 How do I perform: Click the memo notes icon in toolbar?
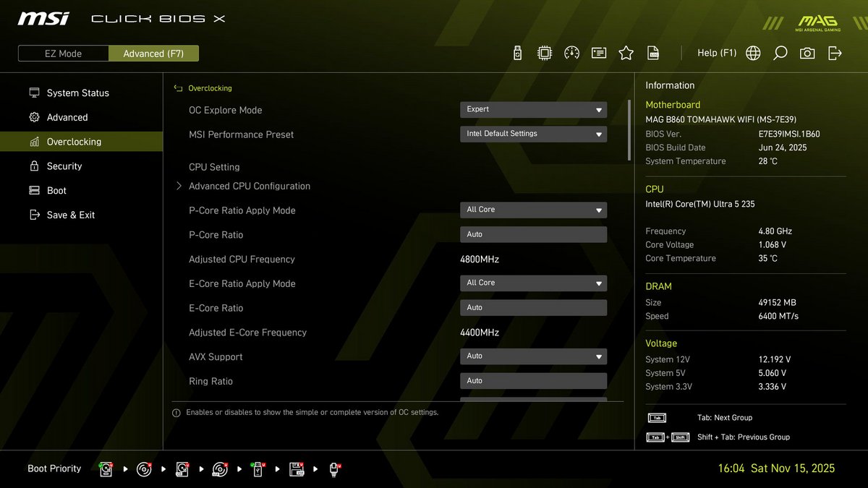click(x=598, y=52)
